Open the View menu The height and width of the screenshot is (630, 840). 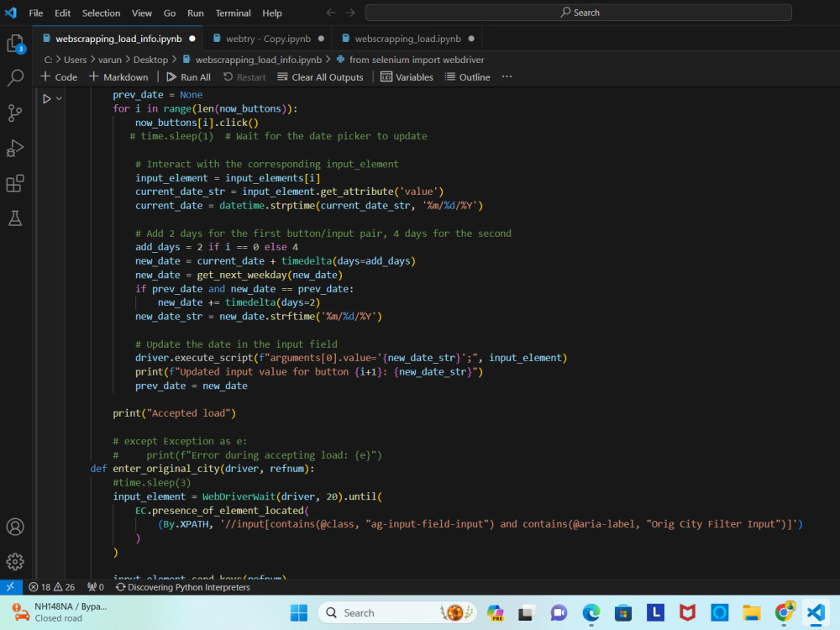point(141,13)
